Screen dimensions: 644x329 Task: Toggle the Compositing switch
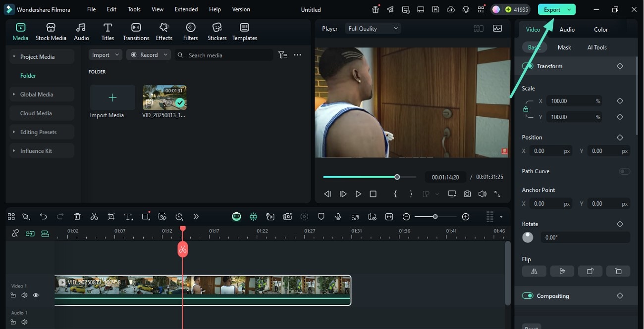coord(528,296)
